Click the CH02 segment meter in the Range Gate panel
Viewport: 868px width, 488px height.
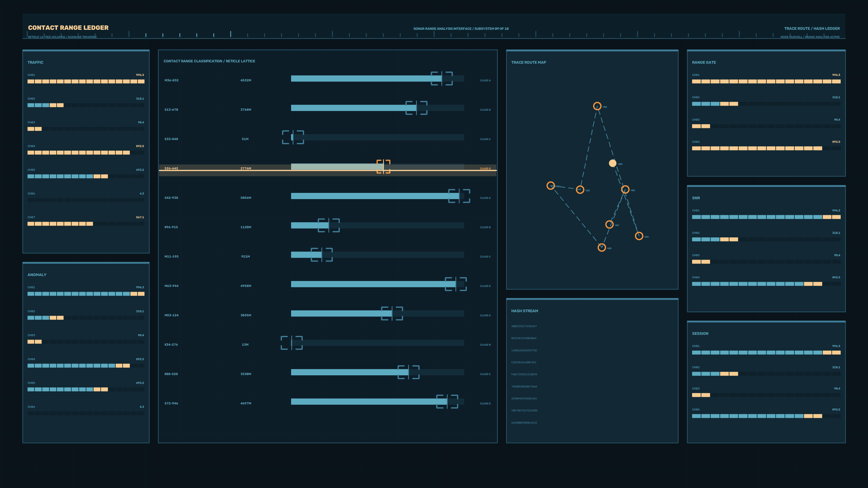point(766,104)
